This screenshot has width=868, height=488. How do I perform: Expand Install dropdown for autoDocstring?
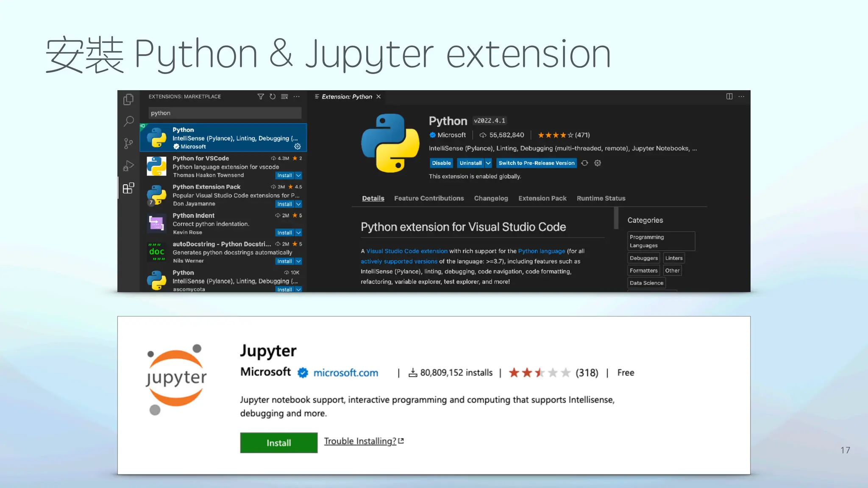(298, 261)
